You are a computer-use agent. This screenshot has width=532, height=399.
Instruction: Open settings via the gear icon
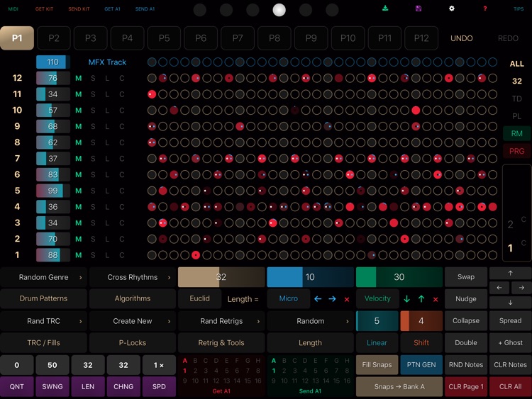pos(452,9)
